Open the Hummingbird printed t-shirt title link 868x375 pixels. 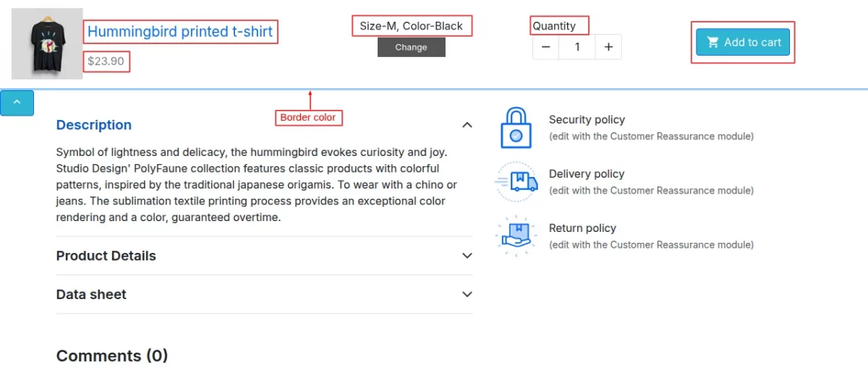[x=180, y=32]
